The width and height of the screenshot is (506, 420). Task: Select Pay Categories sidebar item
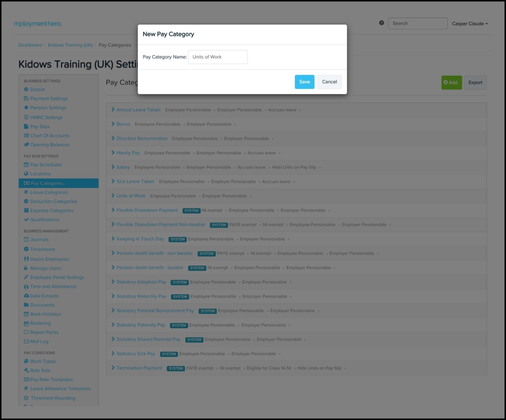[47, 183]
